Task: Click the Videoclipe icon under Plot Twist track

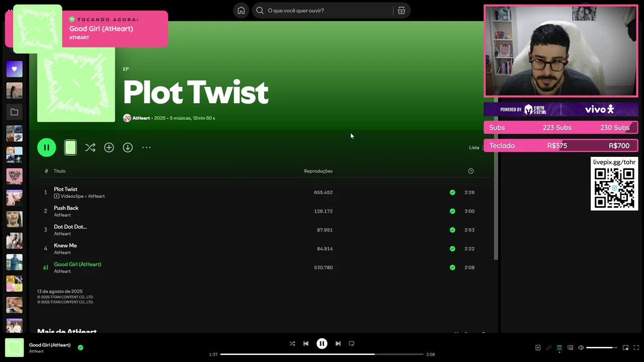Action: tap(56, 196)
